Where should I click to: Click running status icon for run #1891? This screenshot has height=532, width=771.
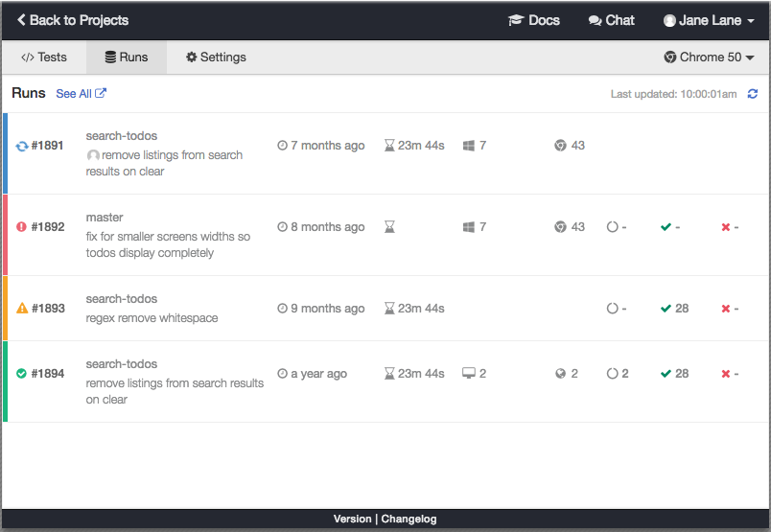pyautogui.click(x=22, y=147)
